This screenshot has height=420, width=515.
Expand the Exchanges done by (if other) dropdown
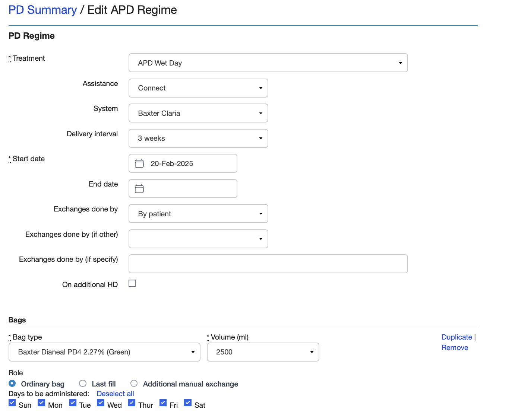[x=261, y=239]
